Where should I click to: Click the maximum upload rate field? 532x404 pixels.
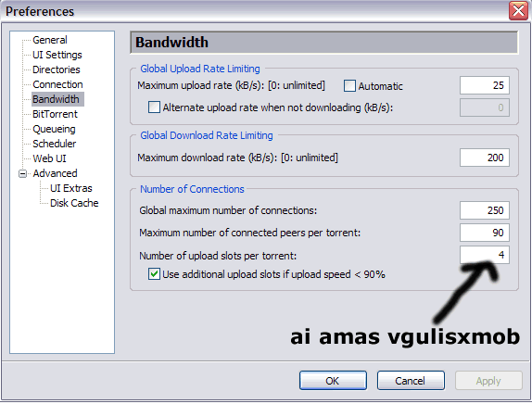(x=485, y=85)
